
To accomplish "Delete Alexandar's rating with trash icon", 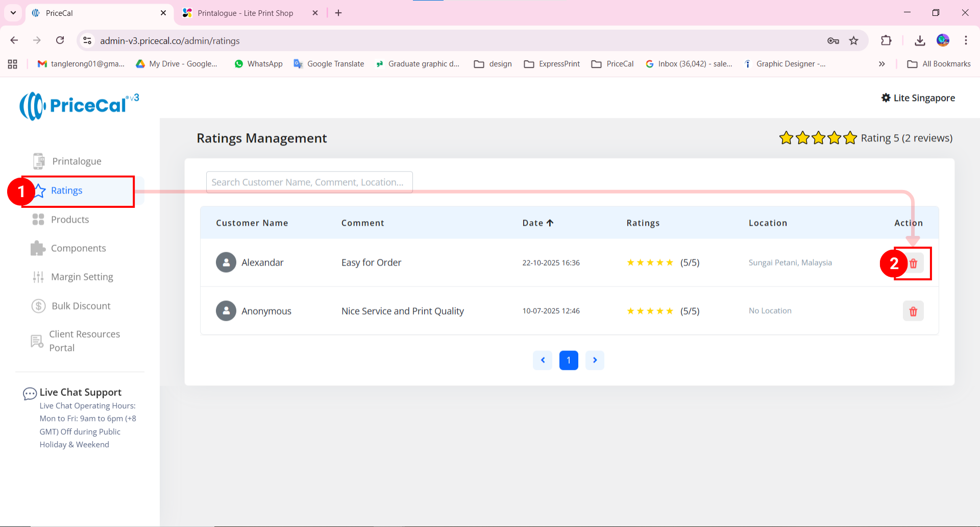I will pyautogui.click(x=913, y=263).
